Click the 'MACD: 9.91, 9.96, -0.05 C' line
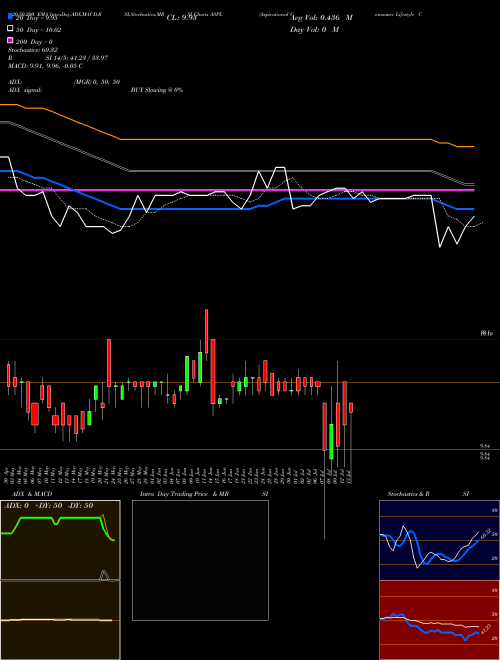 (45, 66)
